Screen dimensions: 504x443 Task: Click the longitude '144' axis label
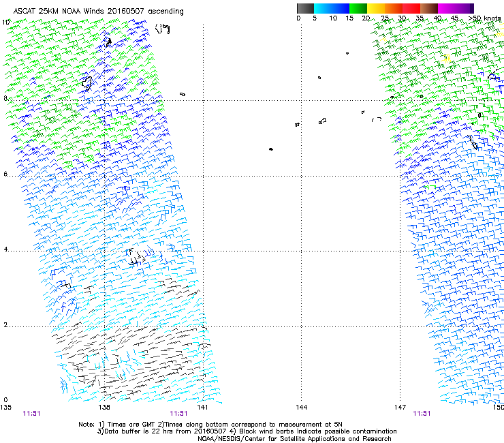302,408
